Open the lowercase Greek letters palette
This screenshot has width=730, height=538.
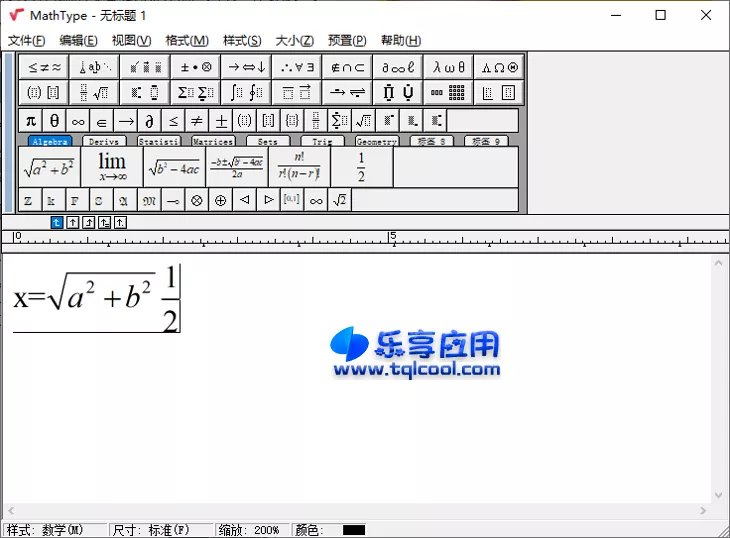449,67
